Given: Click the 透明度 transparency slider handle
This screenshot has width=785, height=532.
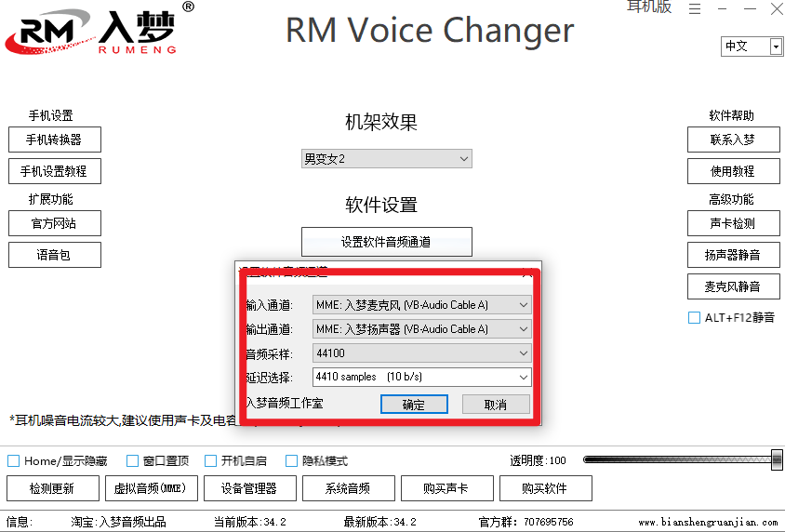Looking at the screenshot, I should (777, 459).
